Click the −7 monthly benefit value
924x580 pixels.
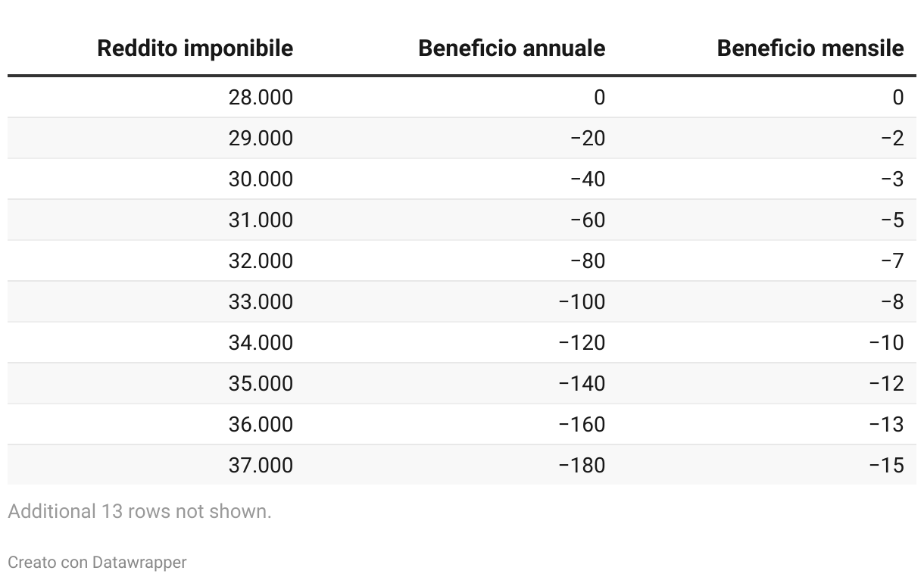[892, 261]
